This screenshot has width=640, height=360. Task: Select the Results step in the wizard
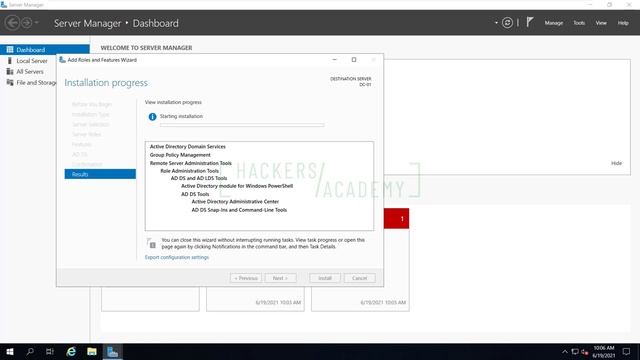[x=100, y=174]
